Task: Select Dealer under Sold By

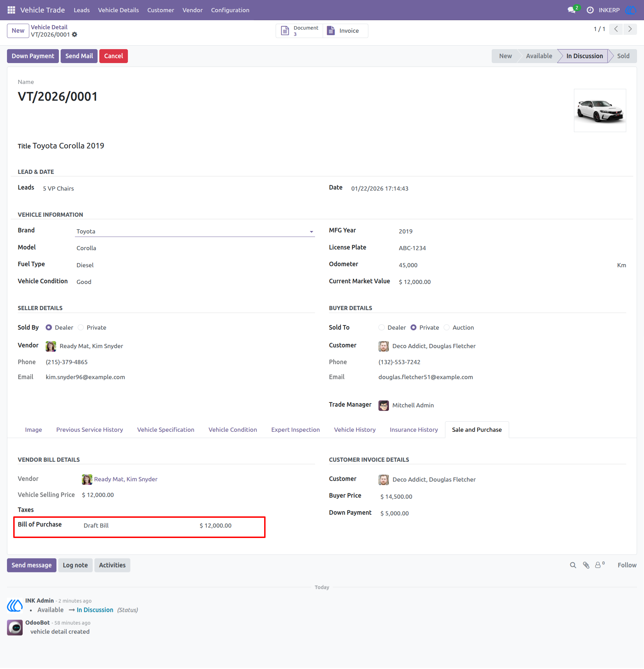Action: click(49, 328)
